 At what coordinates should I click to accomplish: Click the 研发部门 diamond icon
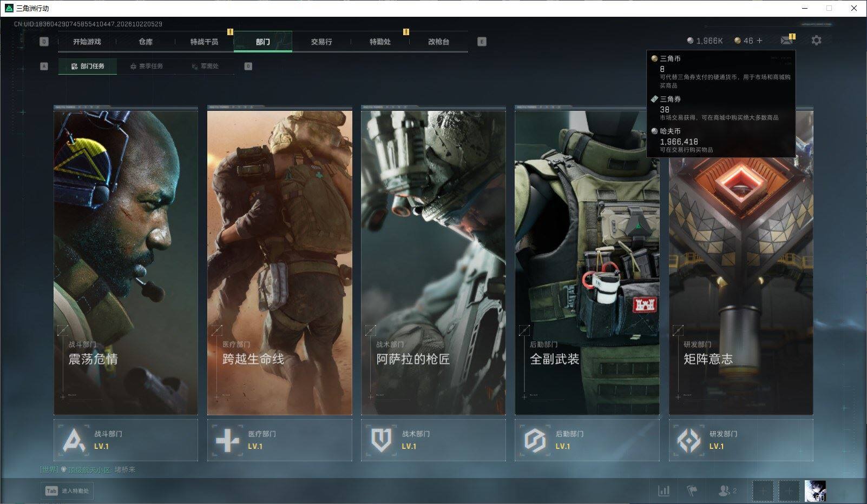pos(689,440)
